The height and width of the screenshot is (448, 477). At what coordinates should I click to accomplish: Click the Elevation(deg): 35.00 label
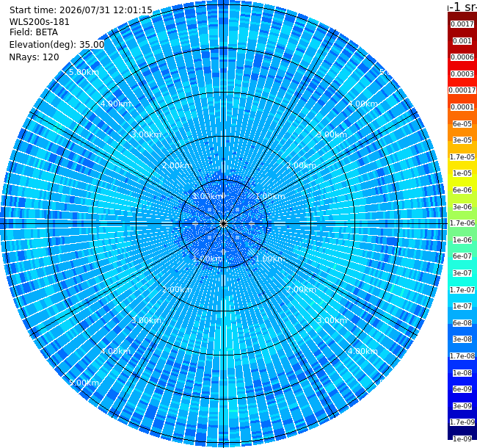click(57, 45)
